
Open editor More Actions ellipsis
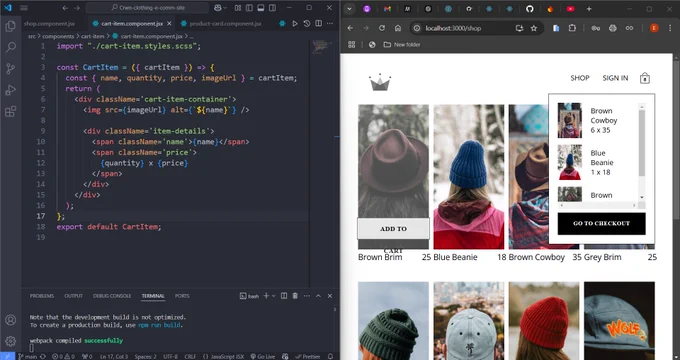click(330, 24)
